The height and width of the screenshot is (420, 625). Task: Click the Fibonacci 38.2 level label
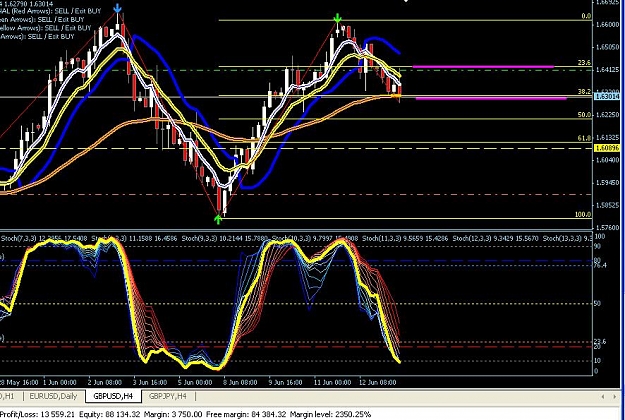(585, 91)
